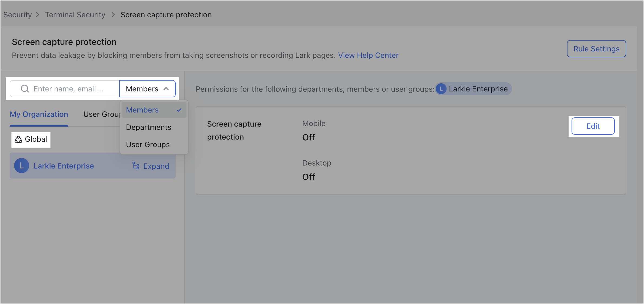This screenshot has height=304, width=644.
Task: Collapse the Members filter dropdown
Action: (x=148, y=89)
